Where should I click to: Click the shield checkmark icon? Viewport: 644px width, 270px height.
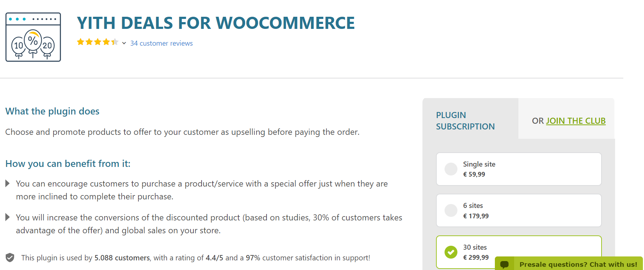10,258
